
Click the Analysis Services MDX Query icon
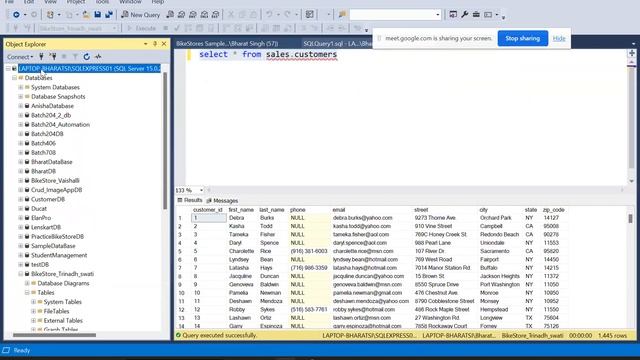[182, 15]
